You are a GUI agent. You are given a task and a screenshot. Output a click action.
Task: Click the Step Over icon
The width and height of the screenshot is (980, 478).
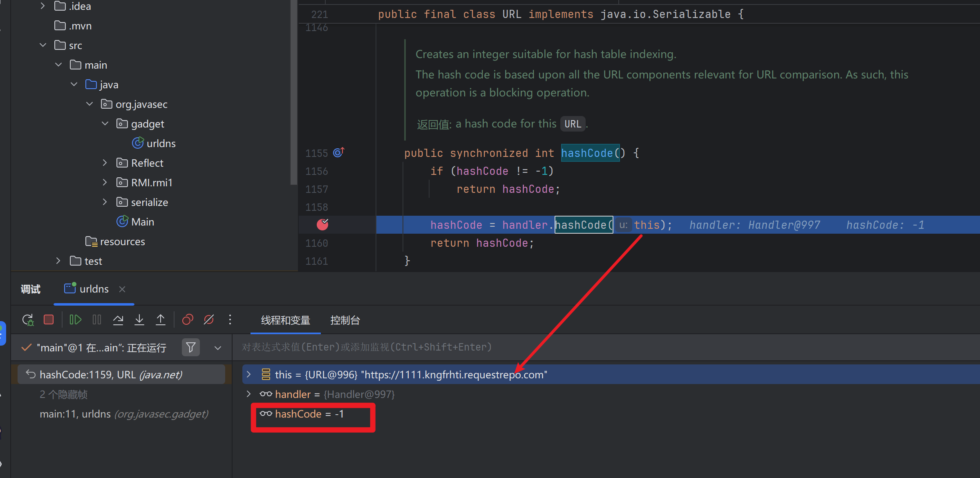pyautogui.click(x=118, y=320)
